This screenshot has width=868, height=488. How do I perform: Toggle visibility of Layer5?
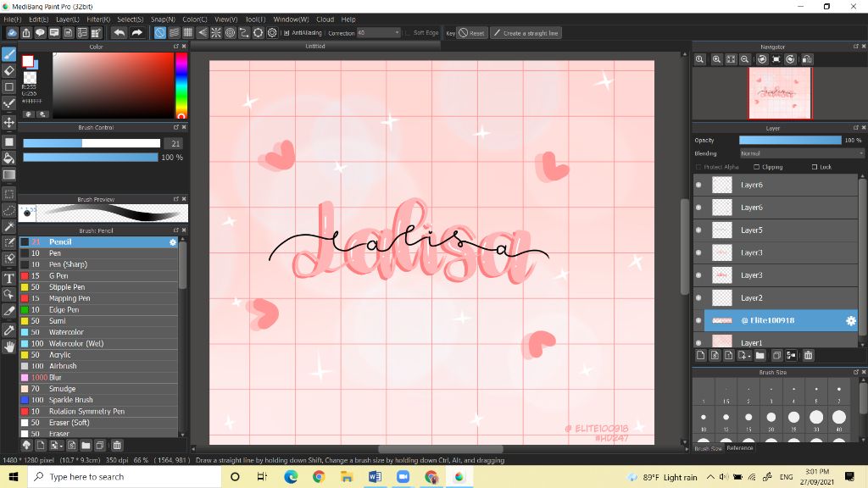(x=698, y=230)
